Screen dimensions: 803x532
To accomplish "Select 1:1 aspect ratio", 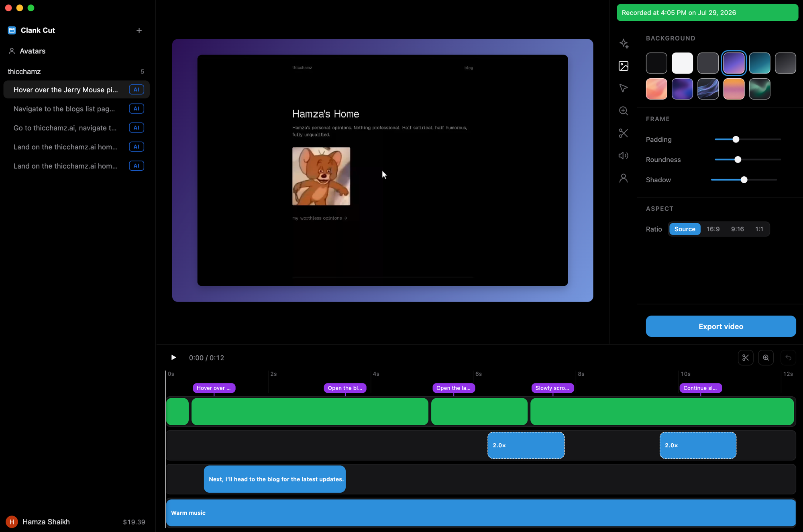I will click(759, 229).
